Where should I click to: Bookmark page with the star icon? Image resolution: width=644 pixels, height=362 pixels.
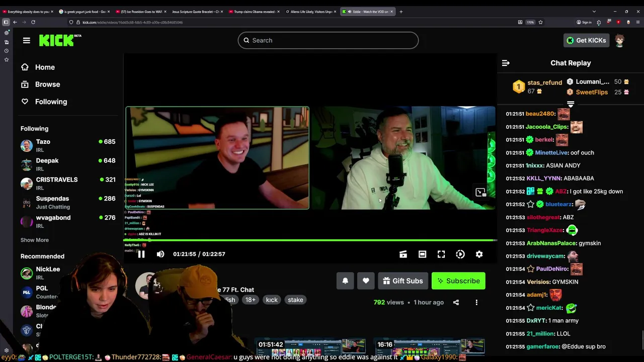pos(540,22)
